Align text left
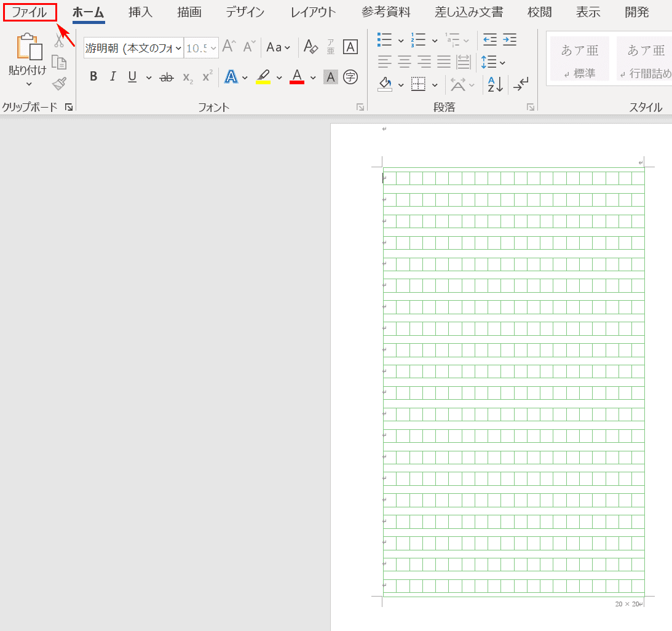Viewport: 672px width, 631px height. click(385, 62)
